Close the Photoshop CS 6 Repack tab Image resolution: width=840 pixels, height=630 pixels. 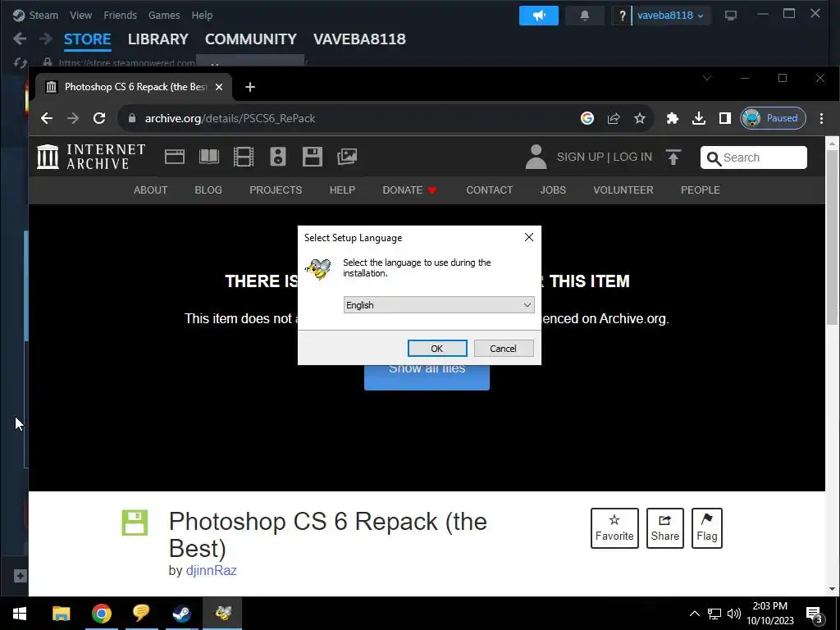[x=218, y=87]
